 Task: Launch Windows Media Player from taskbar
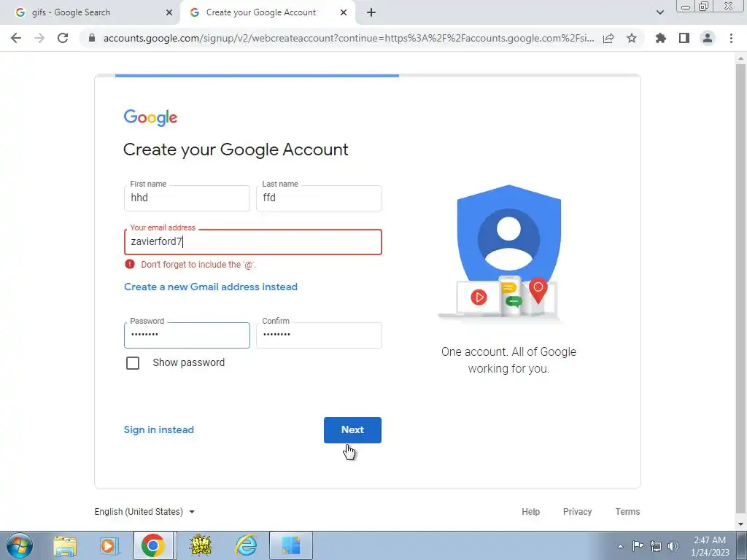pos(108,545)
